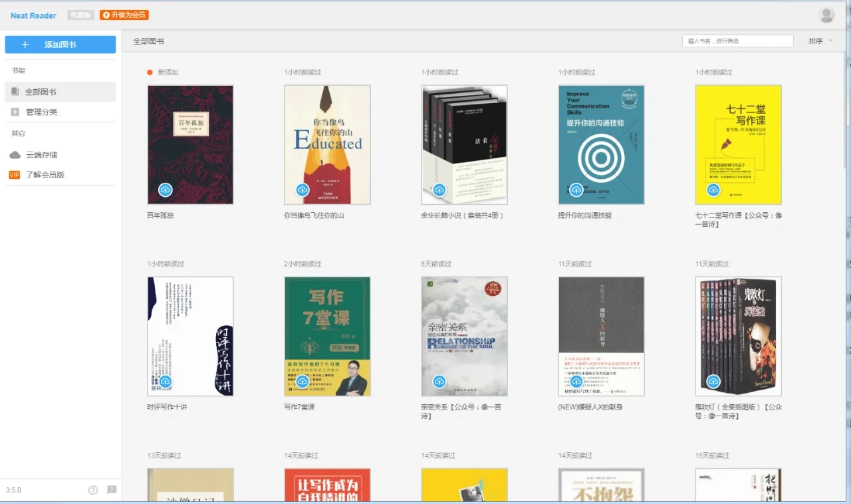The height and width of the screenshot is (504, 851).
Task: Select 全部图书 in the sidebar
Action: pos(61,92)
